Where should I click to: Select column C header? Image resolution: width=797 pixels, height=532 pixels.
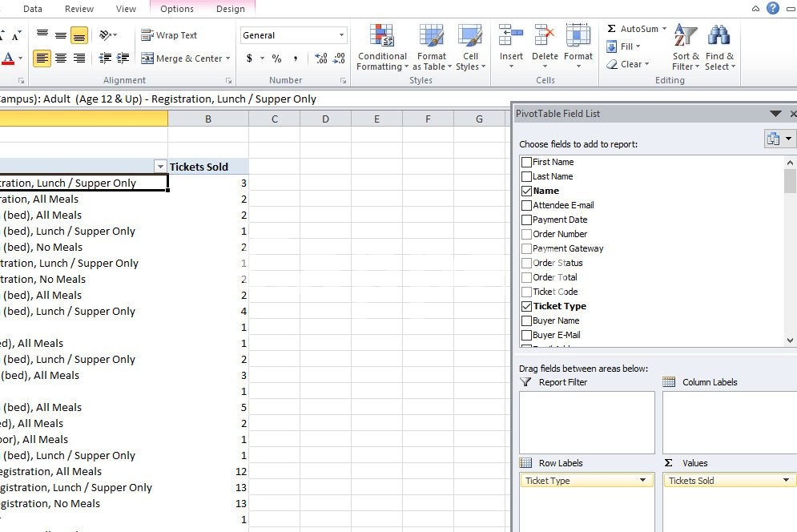[274, 119]
